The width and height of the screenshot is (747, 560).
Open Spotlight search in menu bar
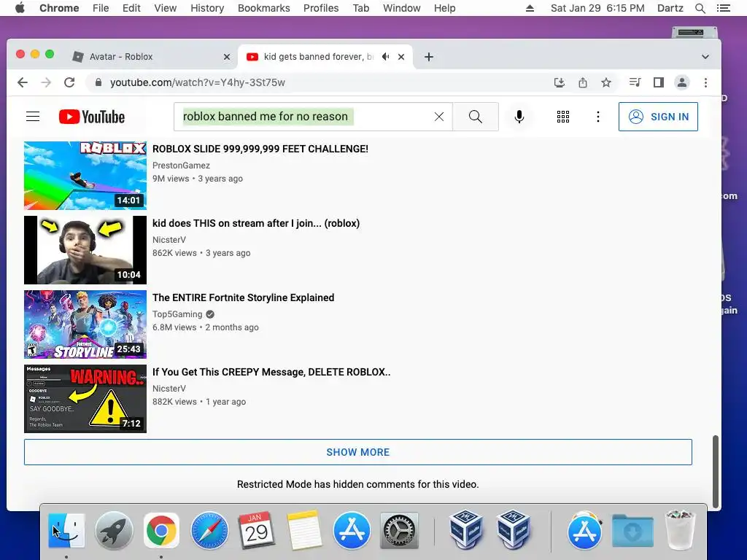point(700,8)
